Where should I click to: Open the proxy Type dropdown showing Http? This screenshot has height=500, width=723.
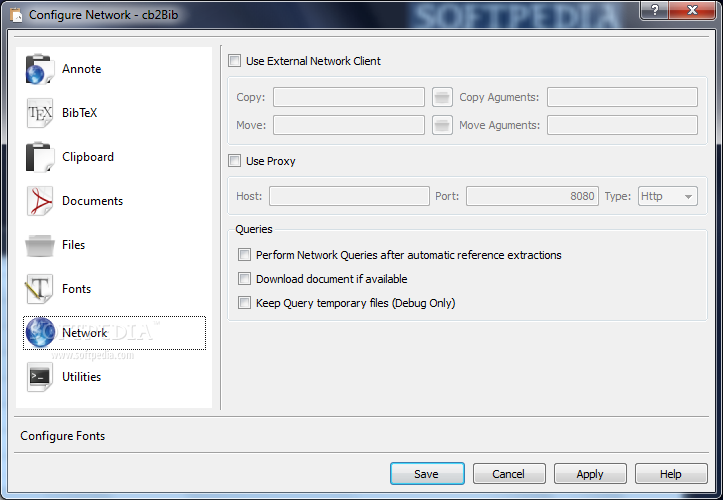[668, 196]
